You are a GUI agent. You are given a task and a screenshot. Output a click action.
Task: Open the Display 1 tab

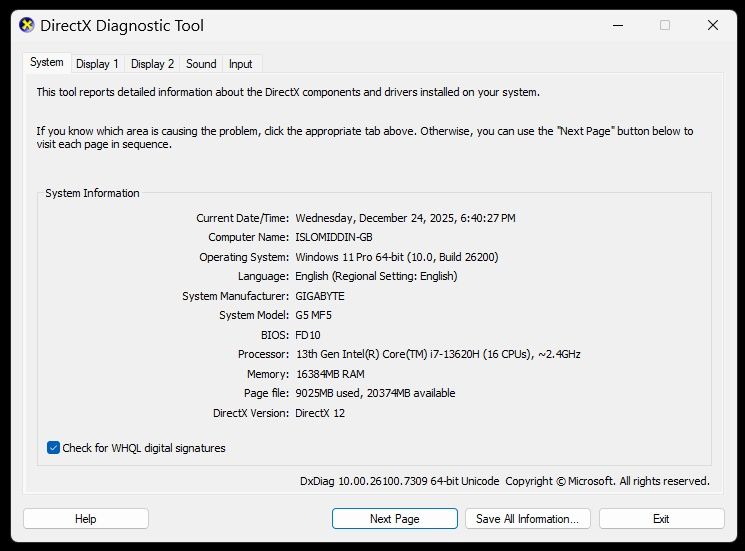[x=97, y=64]
